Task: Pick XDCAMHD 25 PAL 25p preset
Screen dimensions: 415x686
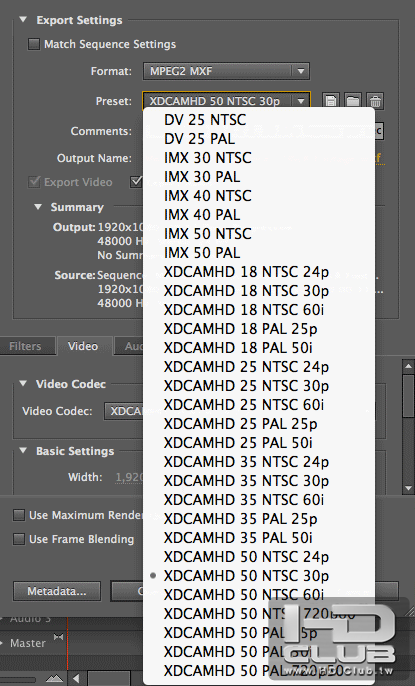Action: [x=259, y=424]
